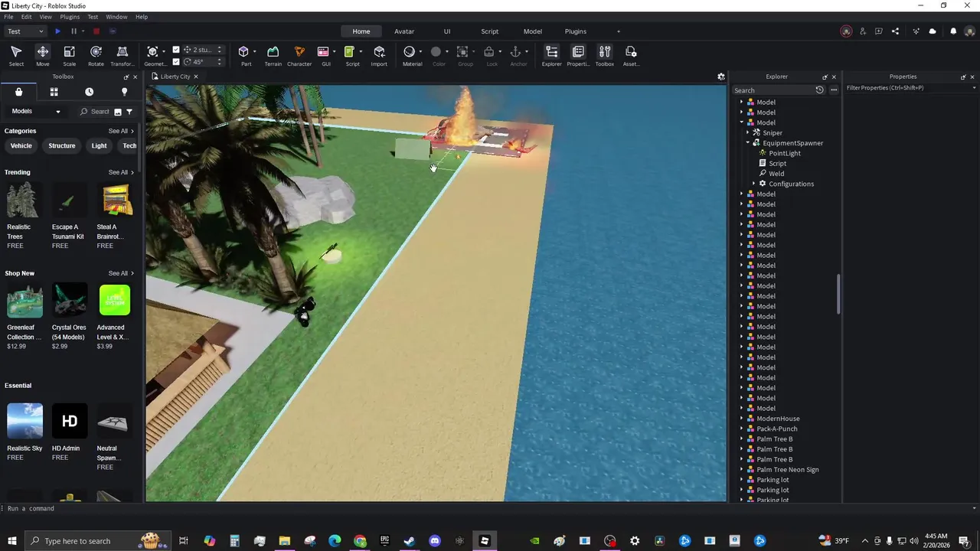This screenshot has width=980, height=551.
Task: Open the Toolbox inventory grid tab
Action: pyautogui.click(x=54, y=92)
